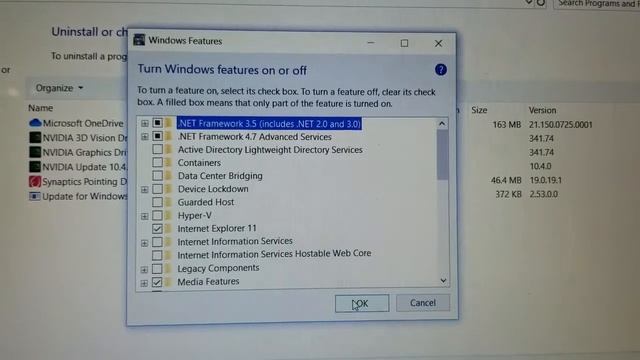Click scroll up arrow in features list

click(442, 123)
